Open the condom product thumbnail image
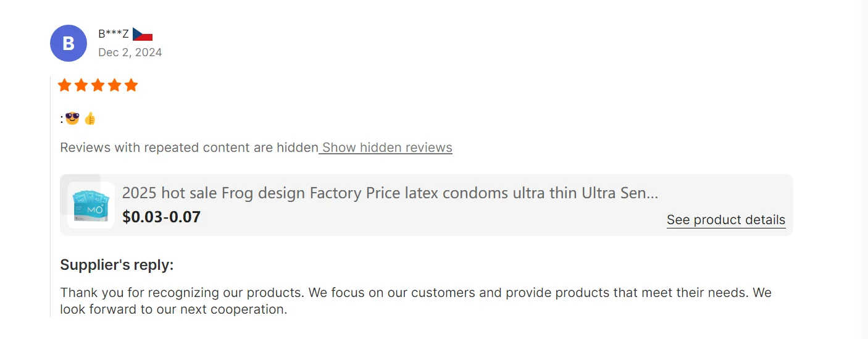Image resolution: width=868 pixels, height=339 pixels. 91,205
